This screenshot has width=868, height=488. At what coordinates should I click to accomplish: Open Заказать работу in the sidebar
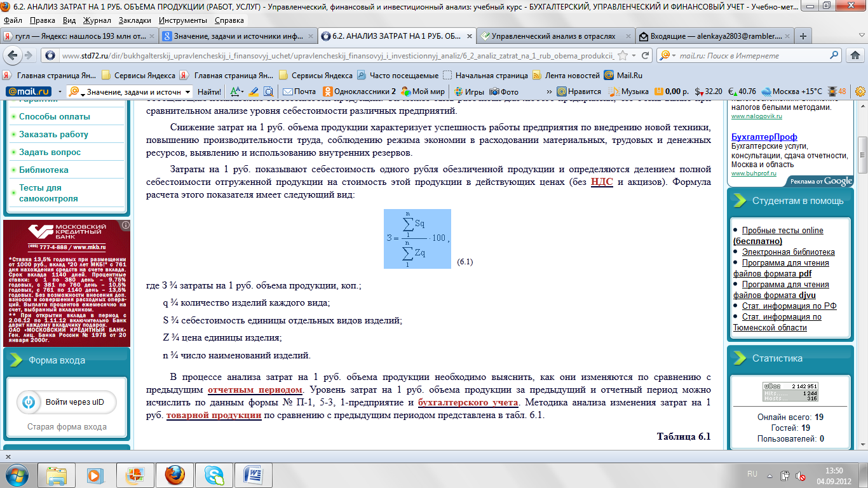click(53, 134)
